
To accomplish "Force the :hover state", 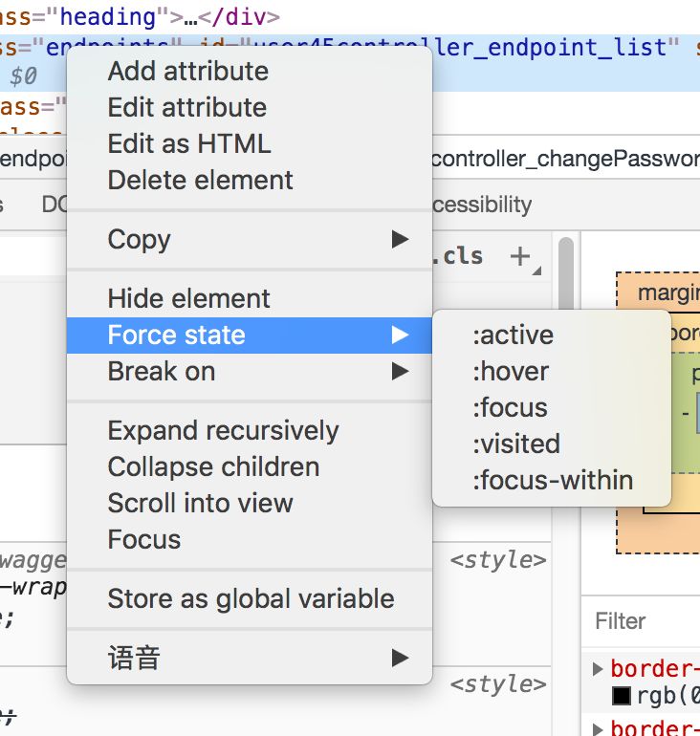I will point(552,372).
